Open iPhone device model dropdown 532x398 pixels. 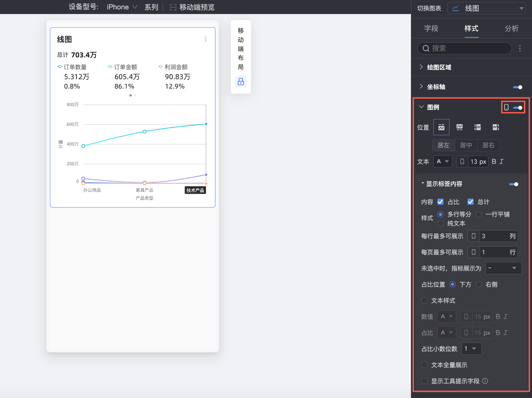122,7
